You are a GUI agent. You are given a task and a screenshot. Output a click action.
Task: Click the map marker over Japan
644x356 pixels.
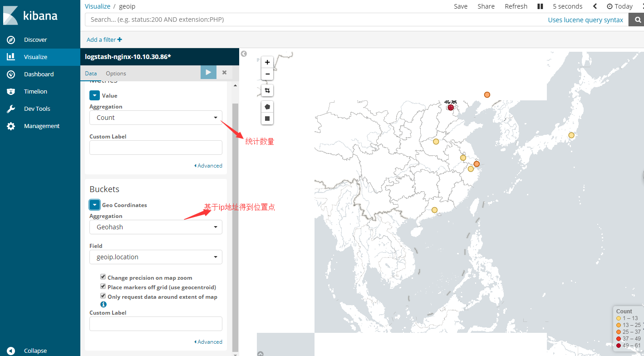coord(571,135)
